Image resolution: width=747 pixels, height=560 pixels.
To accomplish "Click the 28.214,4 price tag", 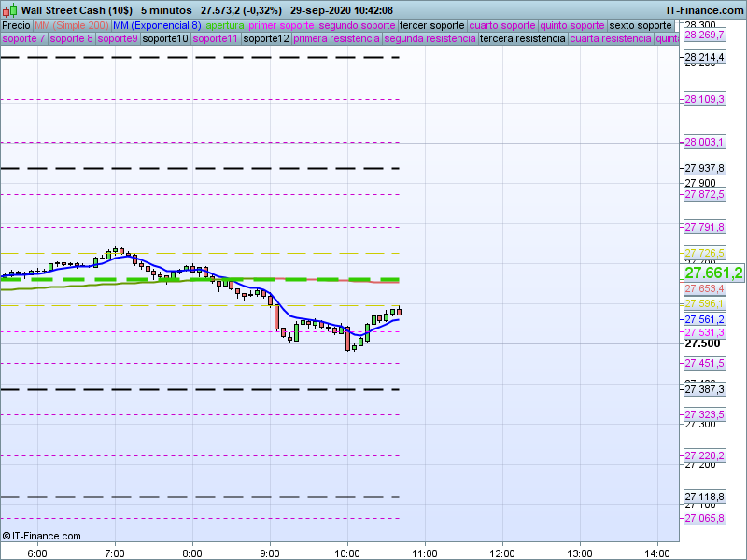I will point(704,58).
